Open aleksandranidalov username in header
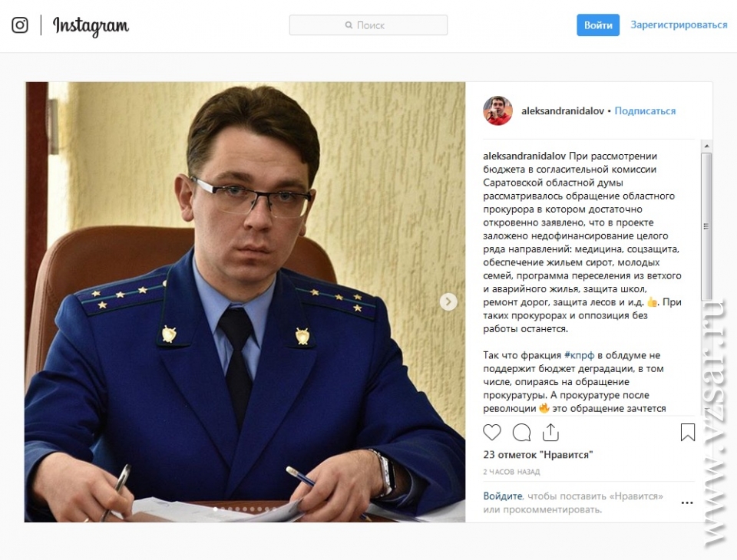This screenshot has width=737, height=560. pos(563,111)
